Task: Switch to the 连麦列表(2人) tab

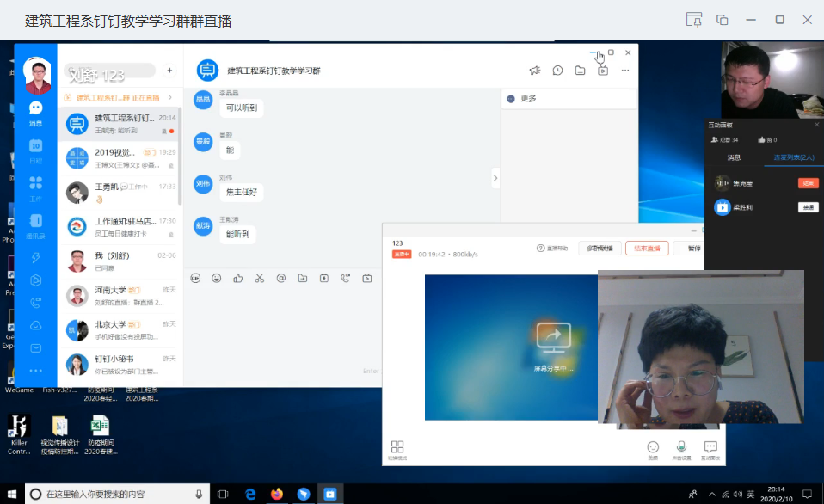Action: [x=794, y=157]
